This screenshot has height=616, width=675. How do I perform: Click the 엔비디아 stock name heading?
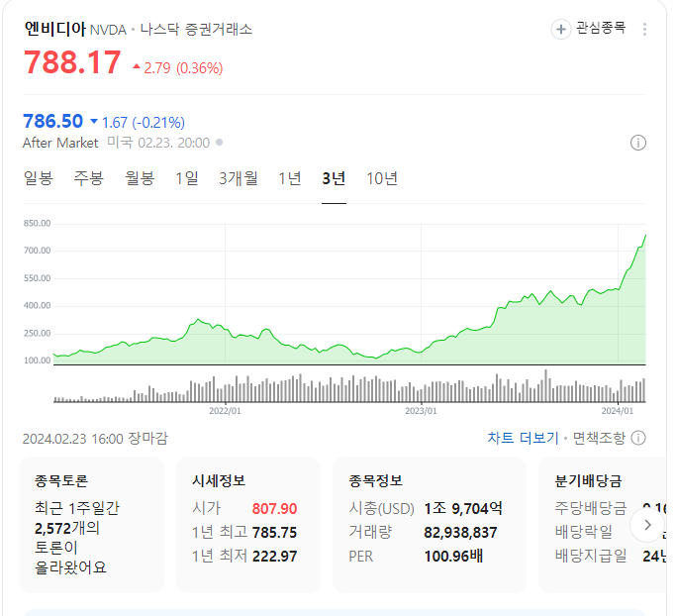[x=55, y=29]
